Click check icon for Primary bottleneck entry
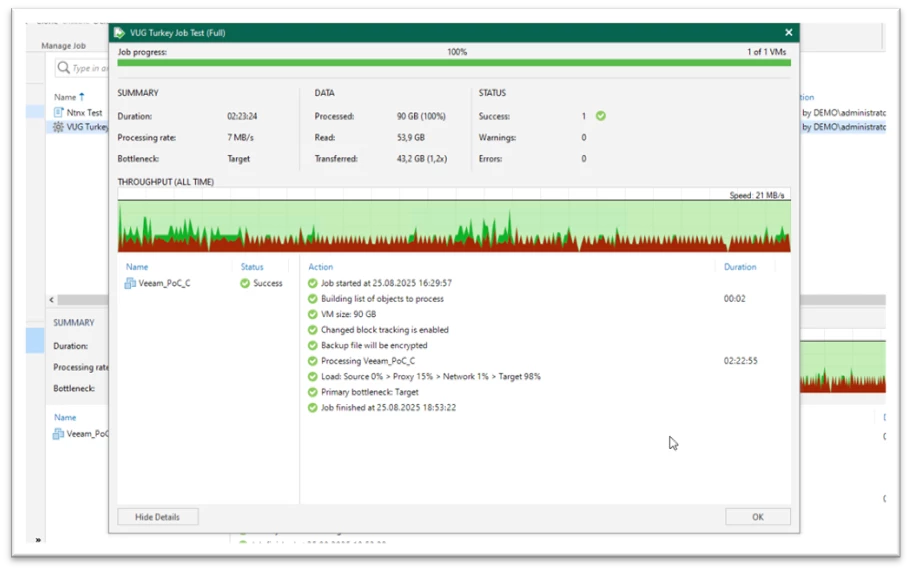Viewport: 911px width, 571px height. [x=313, y=392]
